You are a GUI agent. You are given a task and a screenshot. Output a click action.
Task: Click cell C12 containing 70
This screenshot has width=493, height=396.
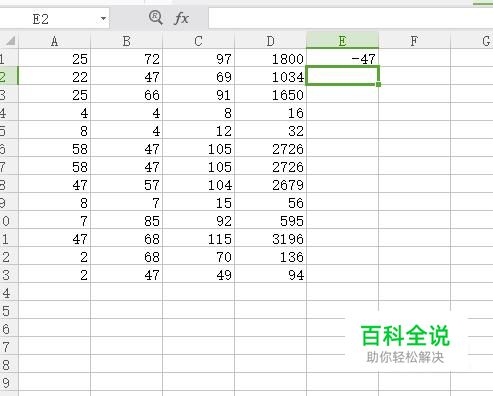coord(198,256)
